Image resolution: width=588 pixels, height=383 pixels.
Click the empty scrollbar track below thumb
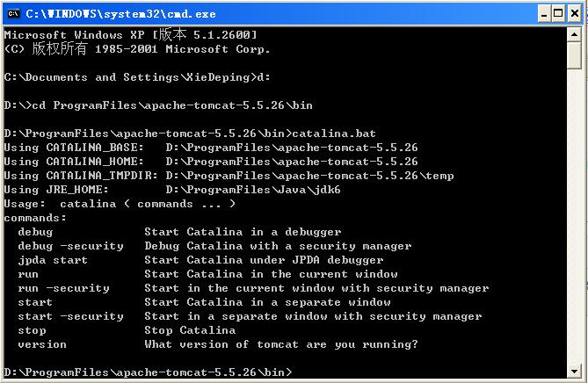tap(574, 217)
